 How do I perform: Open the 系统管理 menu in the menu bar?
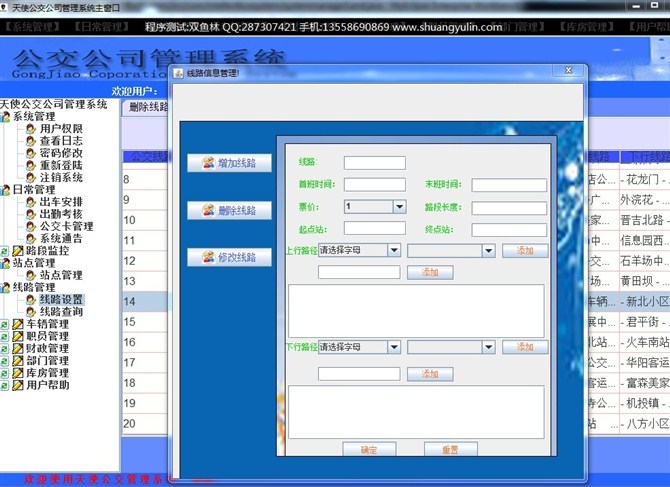(x=36, y=27)
